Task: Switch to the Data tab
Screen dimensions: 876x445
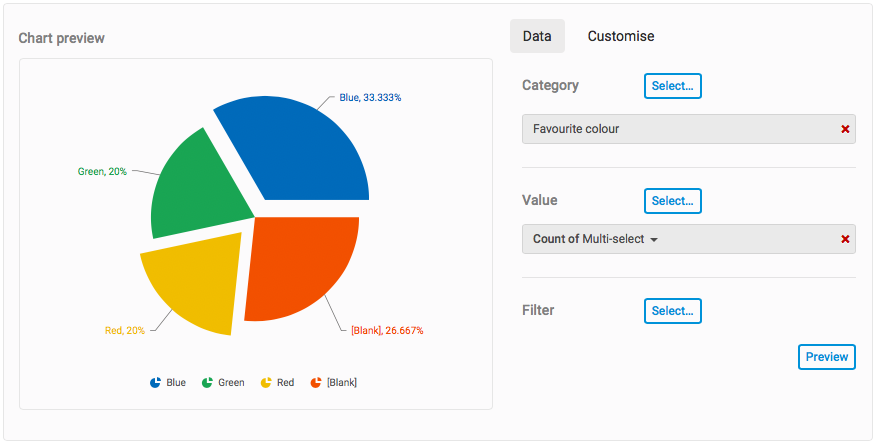Action: click(x=537, y=36)
